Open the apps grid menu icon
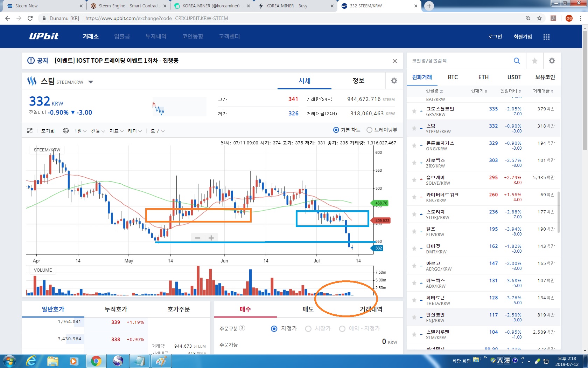The width and height of the screenshot is (588, 368). (x=546, y=37)
